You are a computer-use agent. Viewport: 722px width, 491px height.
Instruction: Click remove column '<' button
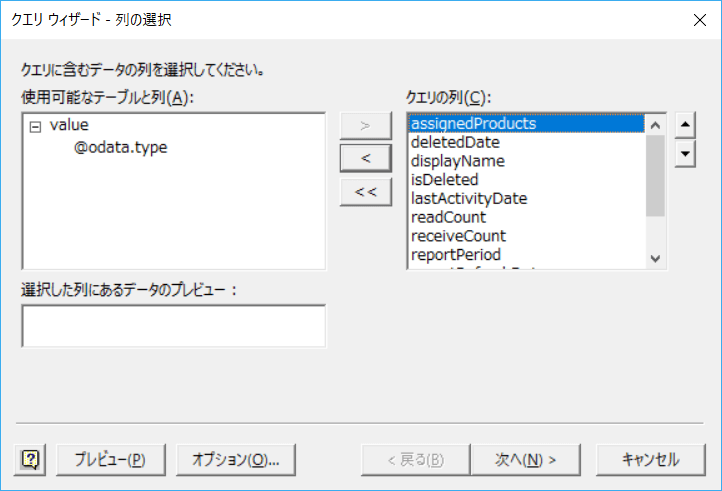click(x=365, y=157)
